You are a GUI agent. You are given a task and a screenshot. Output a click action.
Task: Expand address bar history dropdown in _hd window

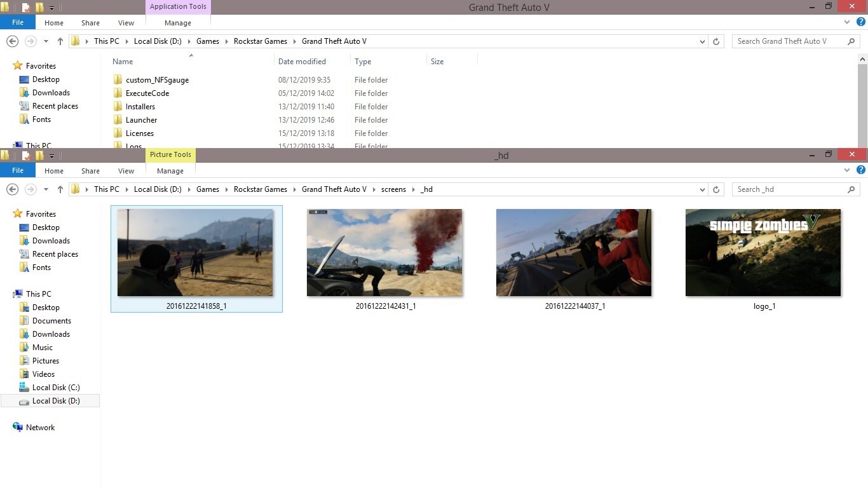(x=702, y=190)
